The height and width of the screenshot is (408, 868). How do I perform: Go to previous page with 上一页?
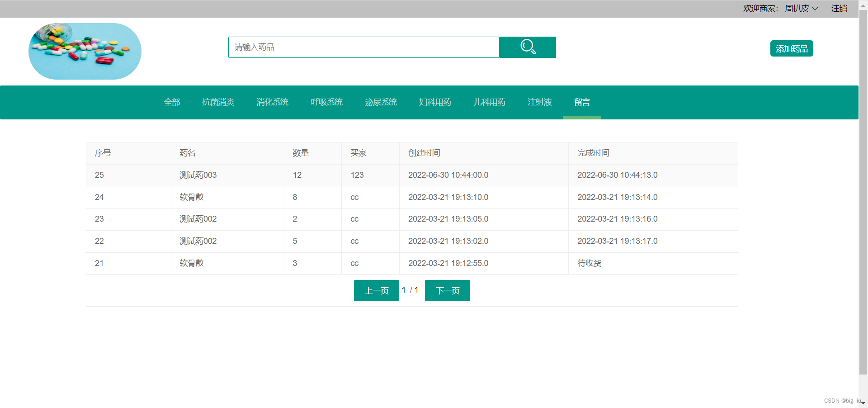pos(377,290)
